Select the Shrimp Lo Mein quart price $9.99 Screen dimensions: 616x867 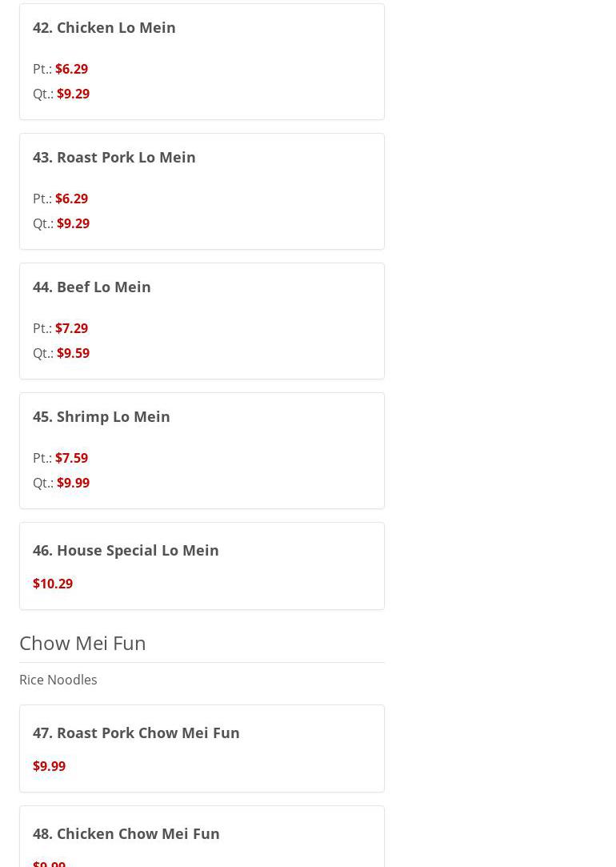[73, 483]
